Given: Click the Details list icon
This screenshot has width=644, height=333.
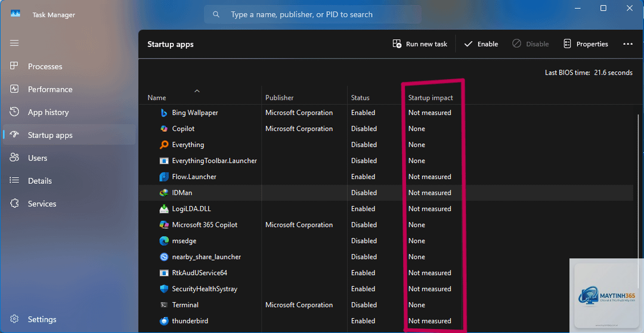Looking at the screenshot, I should point(14,181).
